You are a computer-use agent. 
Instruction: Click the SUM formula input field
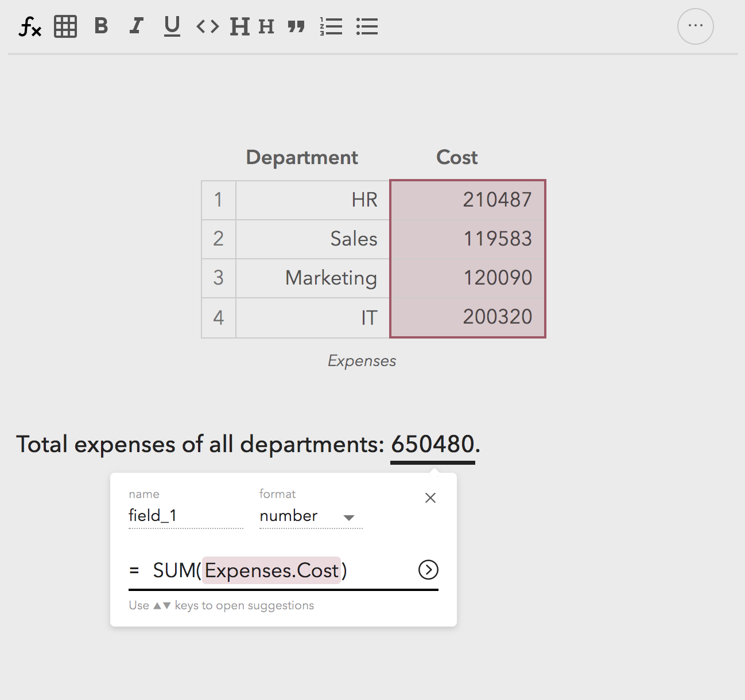tap(276, 571)
